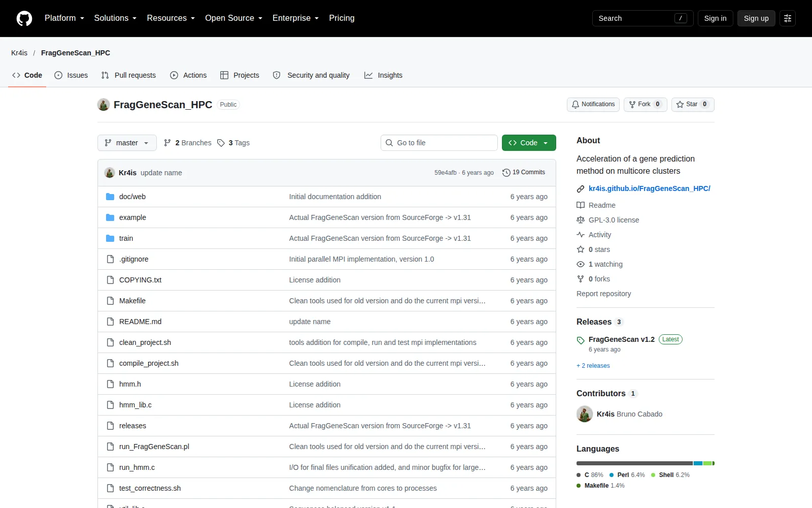Screen dimensions: 812x508
Task: Click the license scale icon
Action: click(x=581, y=220)
